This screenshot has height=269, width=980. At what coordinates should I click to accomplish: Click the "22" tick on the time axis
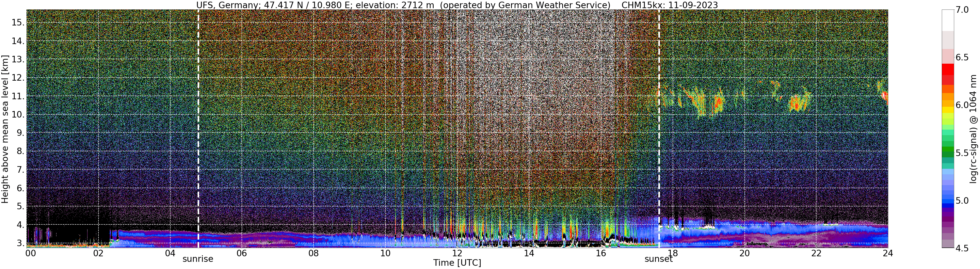click(x=816, y=253)
